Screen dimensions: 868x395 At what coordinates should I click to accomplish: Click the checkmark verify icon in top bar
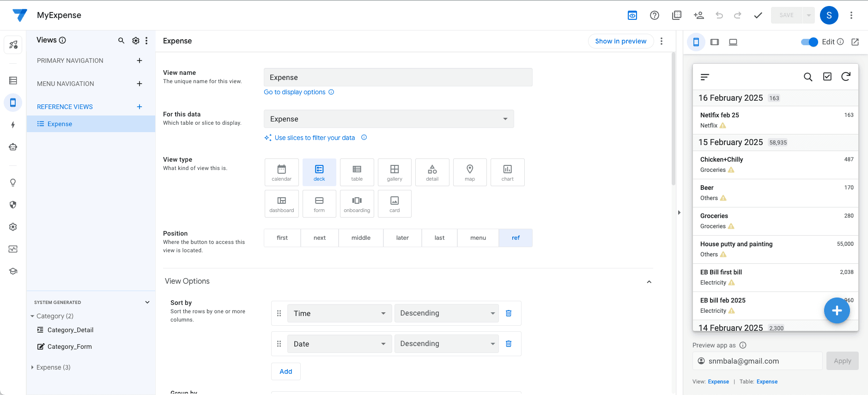click(x=758, y=15)
